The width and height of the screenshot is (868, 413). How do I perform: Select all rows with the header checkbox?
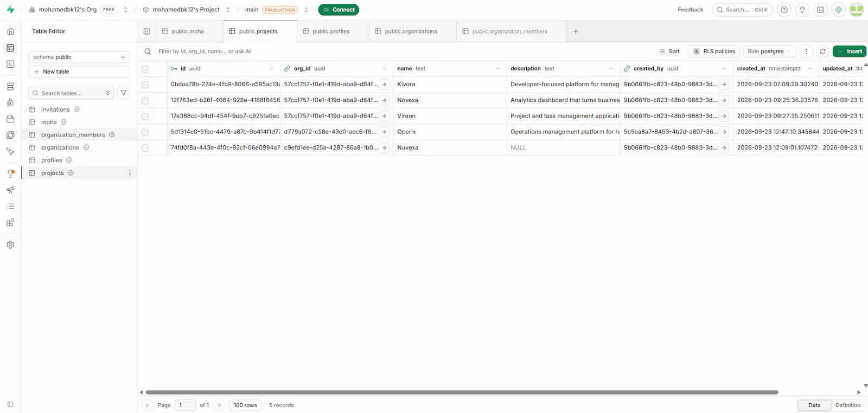tap(145, 69)
